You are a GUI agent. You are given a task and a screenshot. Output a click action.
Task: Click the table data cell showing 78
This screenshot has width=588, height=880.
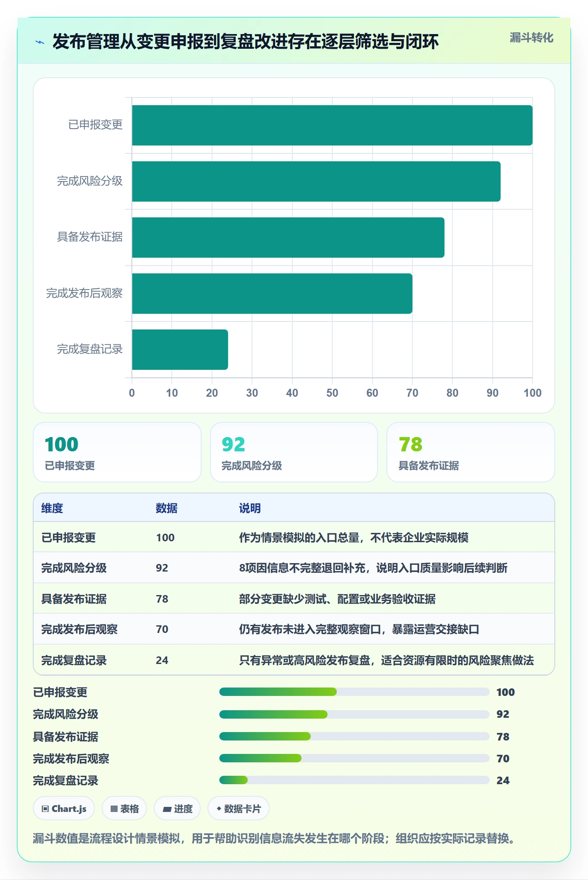(162, 599)
